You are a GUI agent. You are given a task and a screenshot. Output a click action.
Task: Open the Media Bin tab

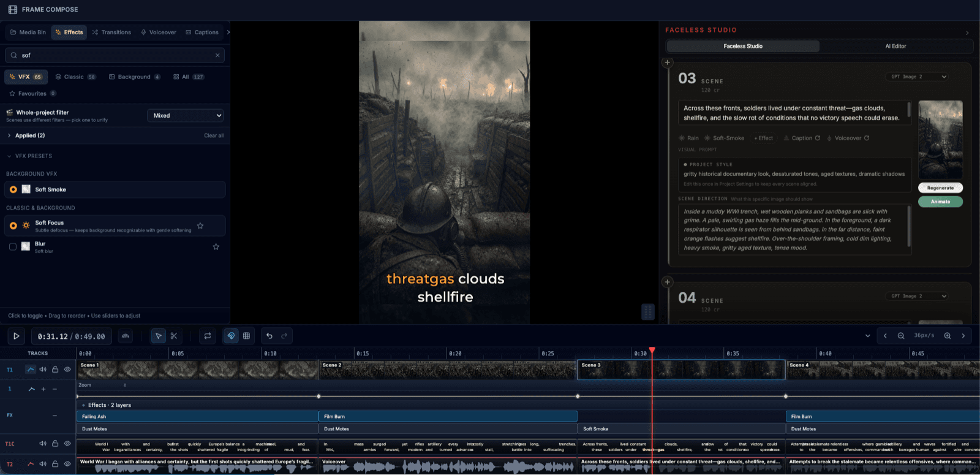28,32
